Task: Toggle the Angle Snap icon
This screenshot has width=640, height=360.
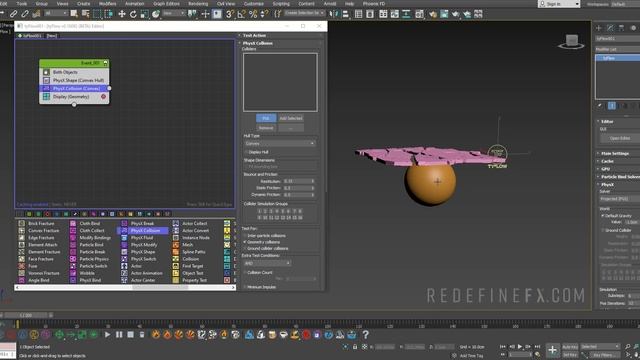Action: point(242,14)
